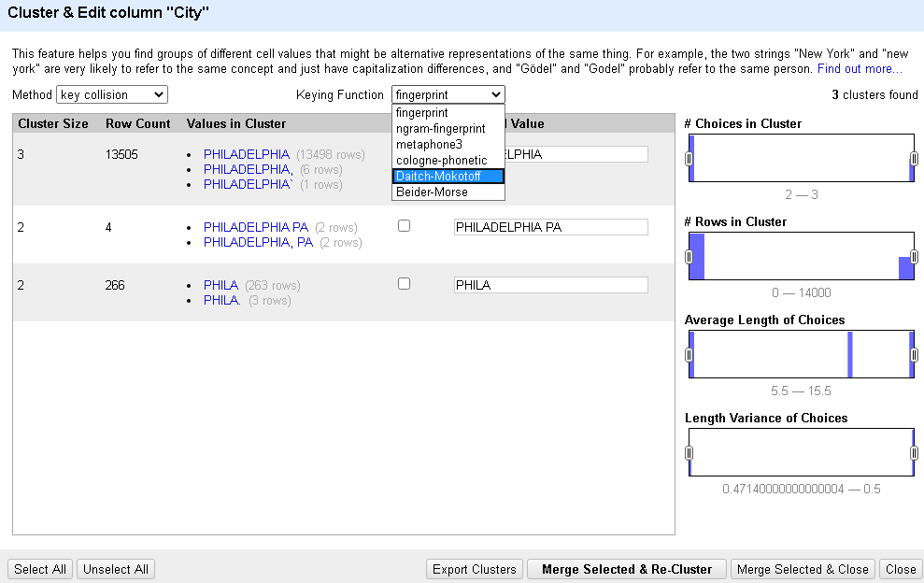Click Export Clusters
This screenshot has width=924, height=583.
coord(474,569)
